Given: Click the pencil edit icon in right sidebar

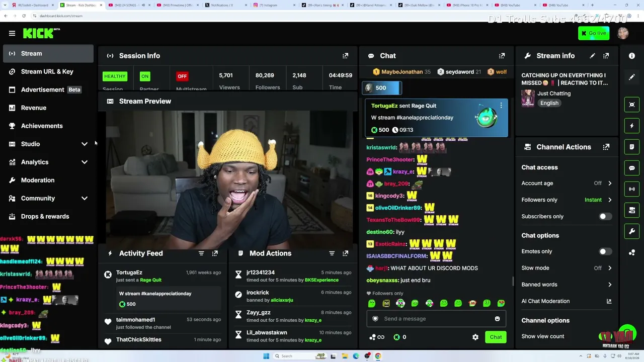Looking at the screenshot, I should tap(632, 77).
